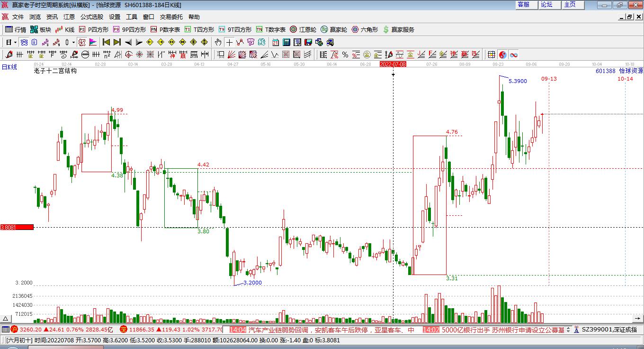The height and width of the screenshot is (349, 644).
Task: Select the percent % tool
Action: click(x=345, y=55)
